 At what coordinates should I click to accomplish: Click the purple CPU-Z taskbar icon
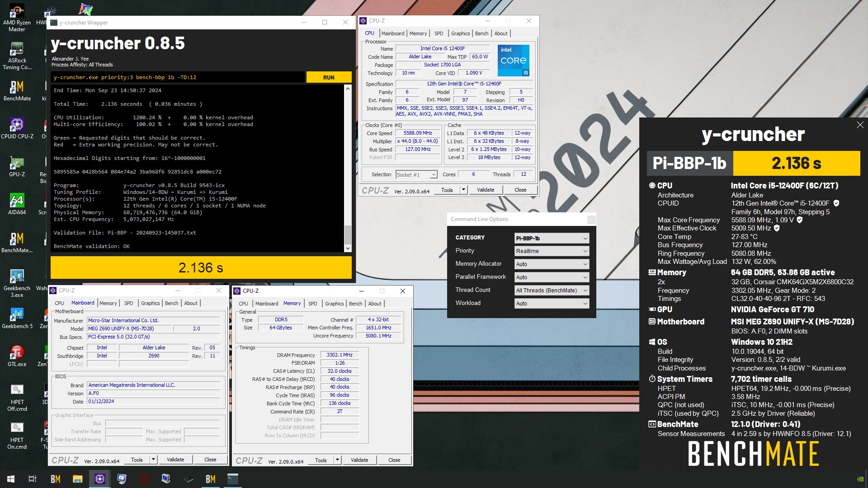click(x=99, y=479)
